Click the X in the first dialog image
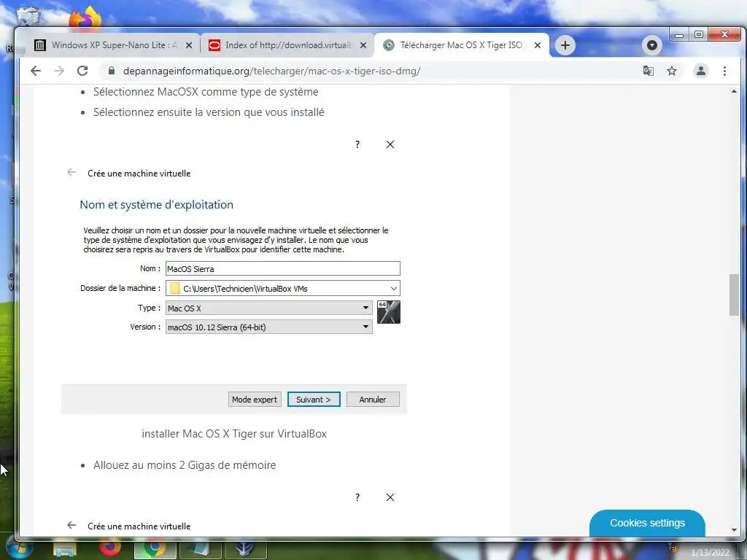The width and height of the screenshot is (747, 560). pyautogui.click(x=390, y=145)
